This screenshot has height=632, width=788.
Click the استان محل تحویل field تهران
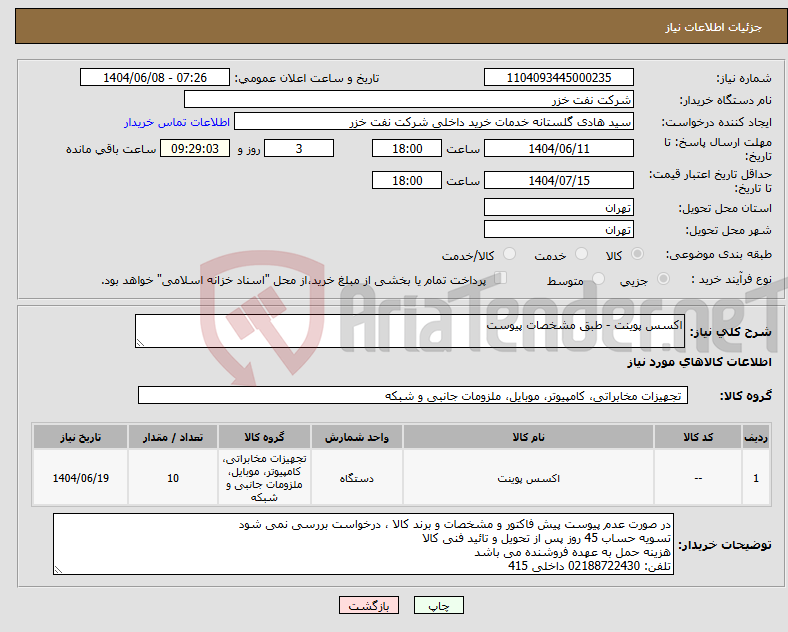(x=559, y=207)
